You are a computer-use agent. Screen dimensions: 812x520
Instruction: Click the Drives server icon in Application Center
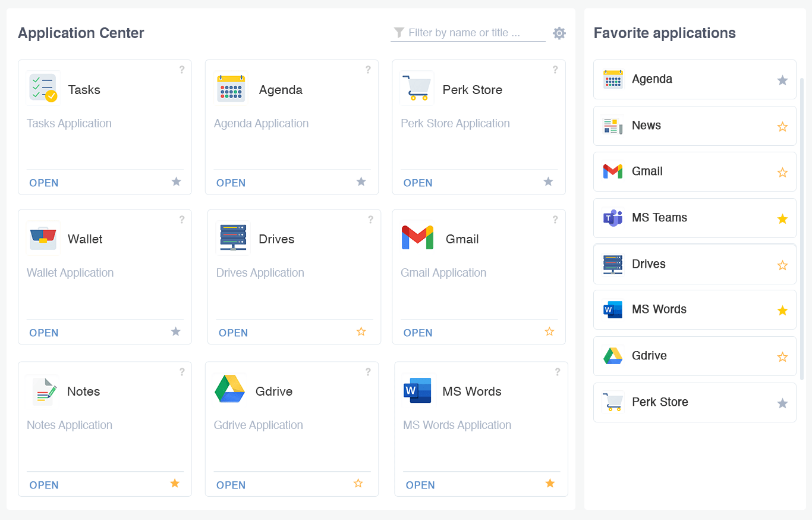pos(232,237)
